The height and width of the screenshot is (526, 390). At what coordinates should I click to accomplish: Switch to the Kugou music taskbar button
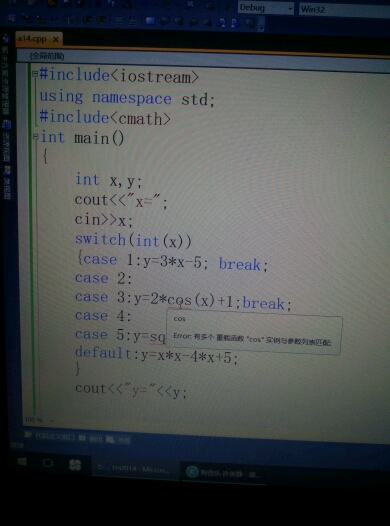pos(224,473)
